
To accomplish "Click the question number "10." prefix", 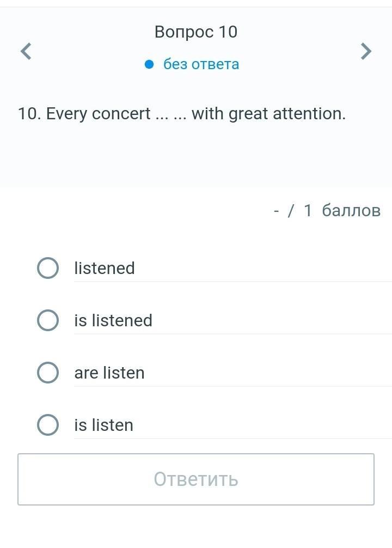I will pyautogui.click(x=29, y=114).
